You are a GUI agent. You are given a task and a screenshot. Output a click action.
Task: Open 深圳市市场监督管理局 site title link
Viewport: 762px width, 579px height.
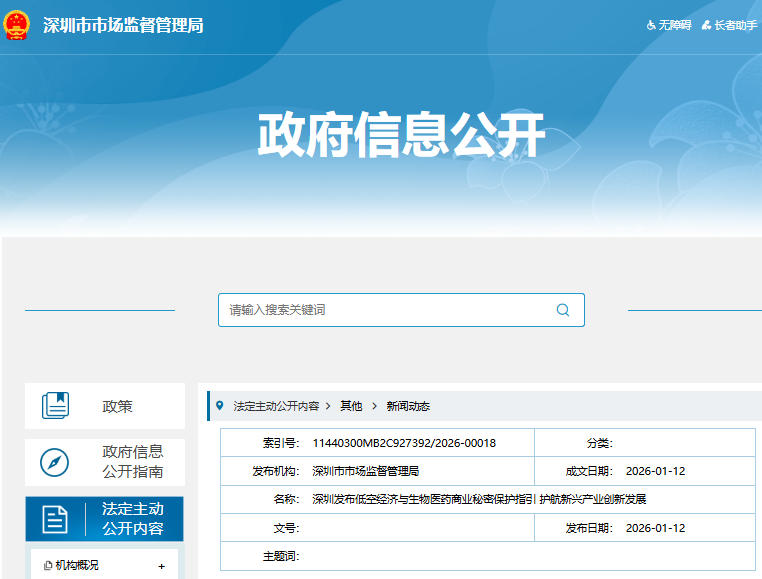(123, 25)
